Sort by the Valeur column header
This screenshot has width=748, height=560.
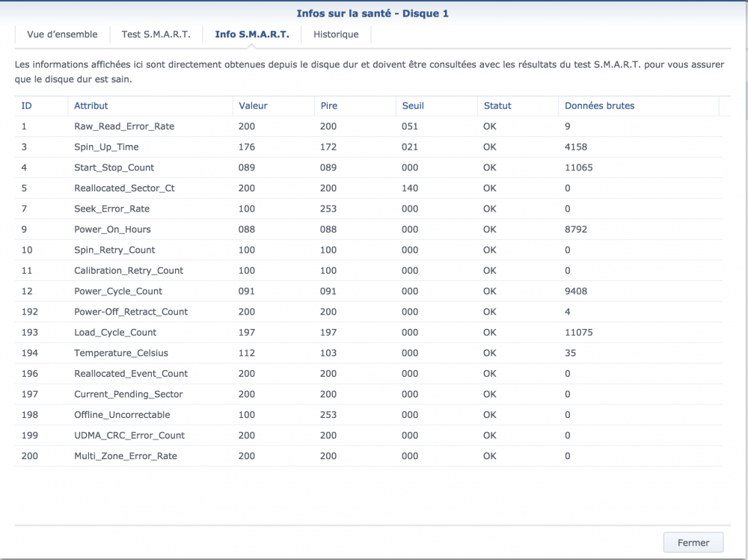(x=274, y=106)
